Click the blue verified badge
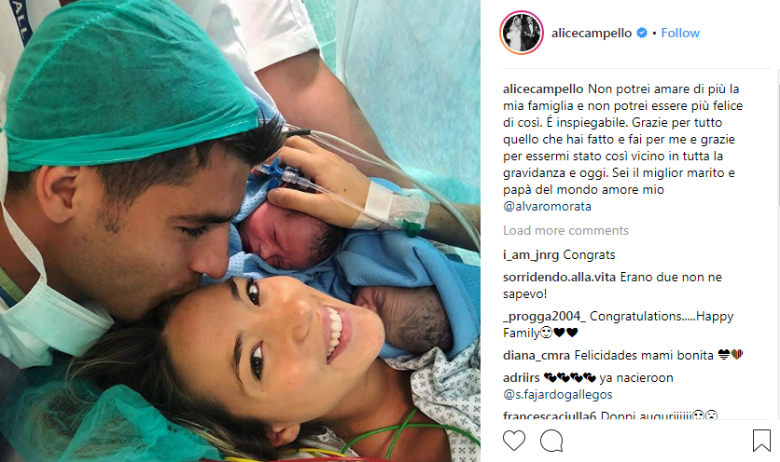This screenshot has height=462, width=780. point(642,33)
